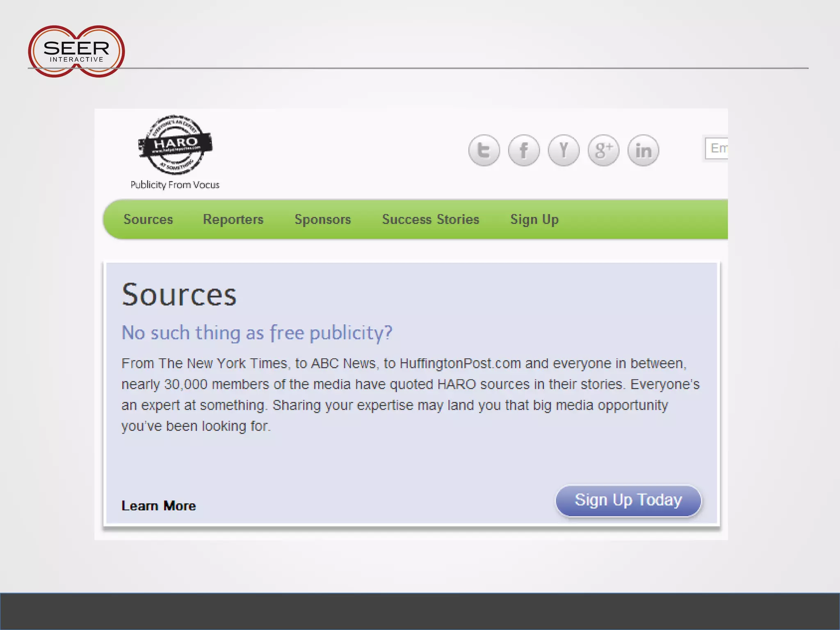Open the Sources navigation tab
840x630 pixels.
pyautogui.click(x=148, y=219)
